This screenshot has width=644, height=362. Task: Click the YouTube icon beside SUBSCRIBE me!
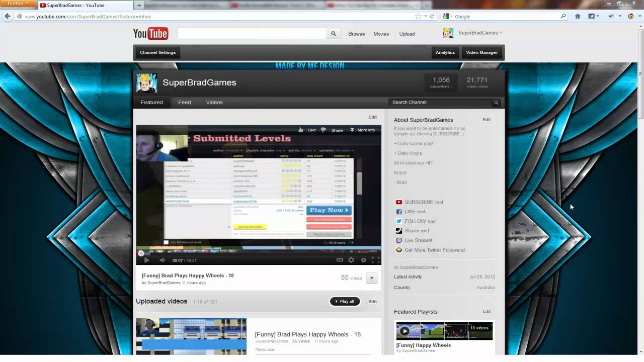point(399,202)
